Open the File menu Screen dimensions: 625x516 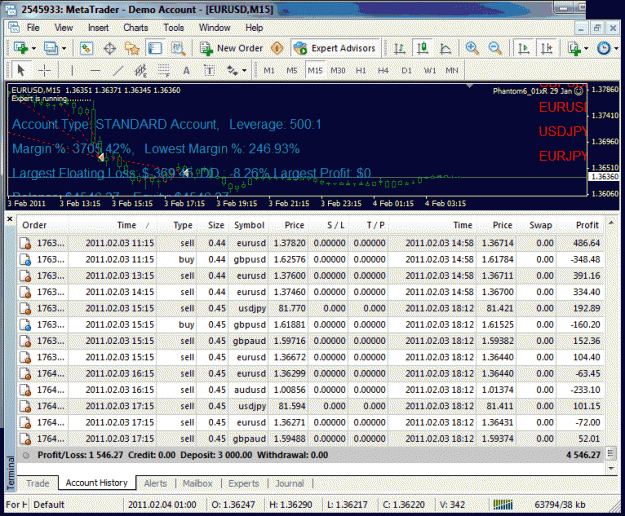click(x=33, y=28)
